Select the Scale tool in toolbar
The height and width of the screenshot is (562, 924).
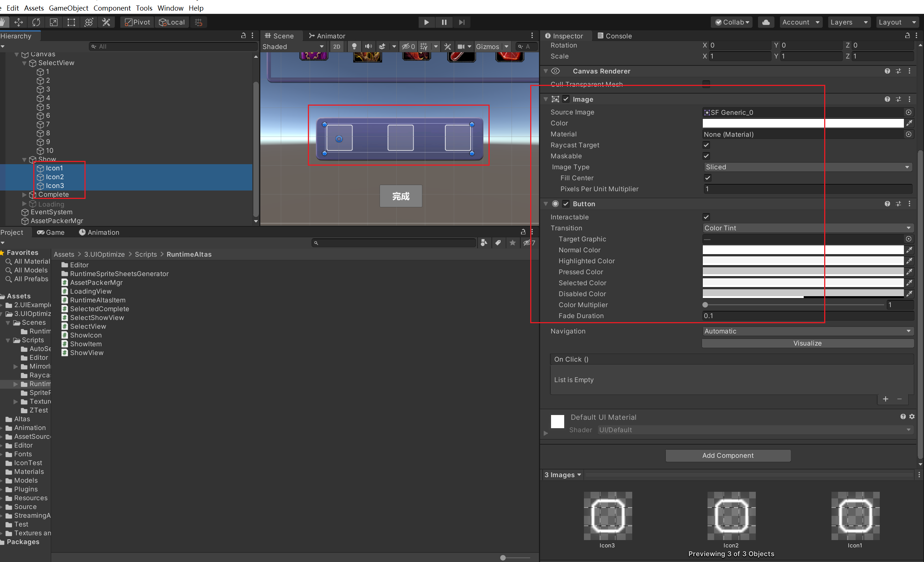coord(54,22)
